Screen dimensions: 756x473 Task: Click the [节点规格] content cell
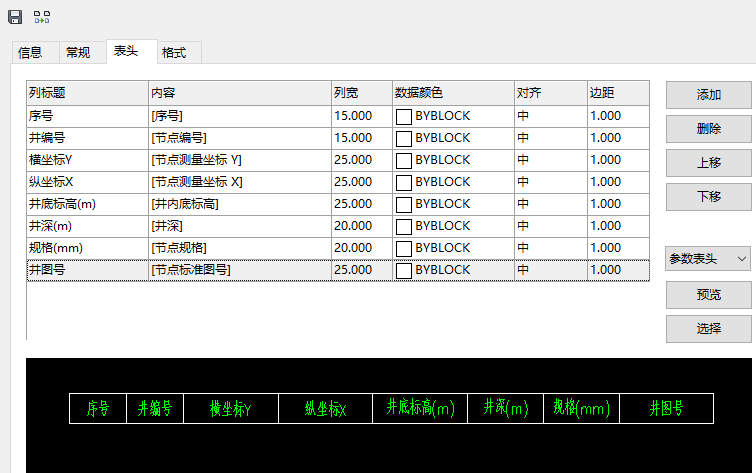click(x=240, y=248)
